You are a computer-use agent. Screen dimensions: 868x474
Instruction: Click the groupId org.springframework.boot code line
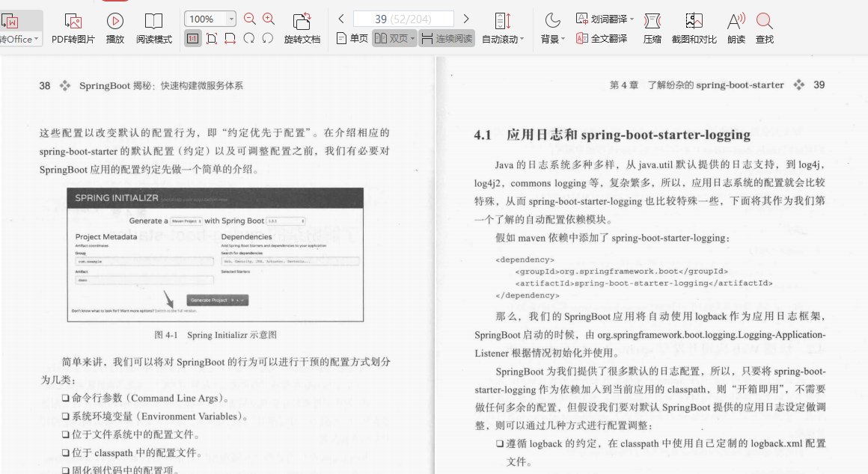pyautogui.click(x=621, y=271)
